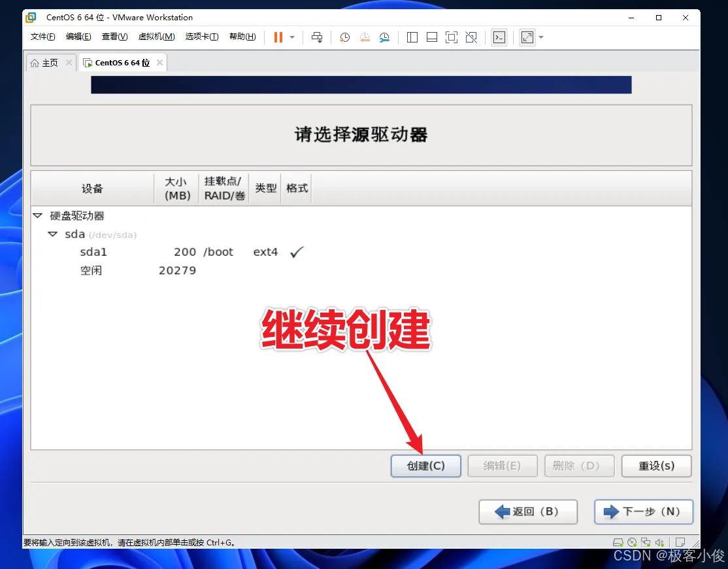This screenshot has width=728, height=569.
Task: Click the 下一步 (N) button
Action: 644,511
